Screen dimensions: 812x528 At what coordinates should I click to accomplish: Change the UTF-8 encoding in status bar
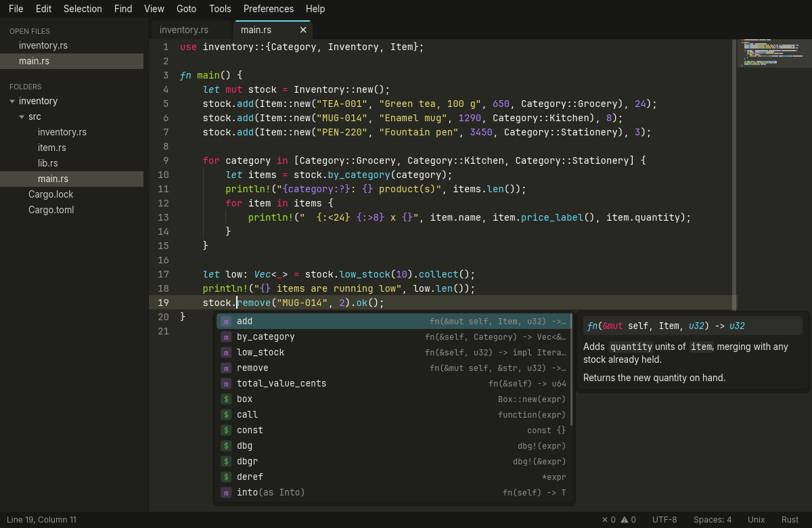(x=664, y=520)
